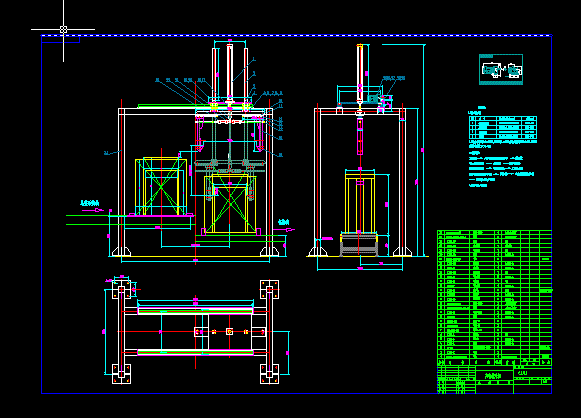
Task: Click the small blue rectangle at sheet's top-left corner
Action: [x=60, y=40]
